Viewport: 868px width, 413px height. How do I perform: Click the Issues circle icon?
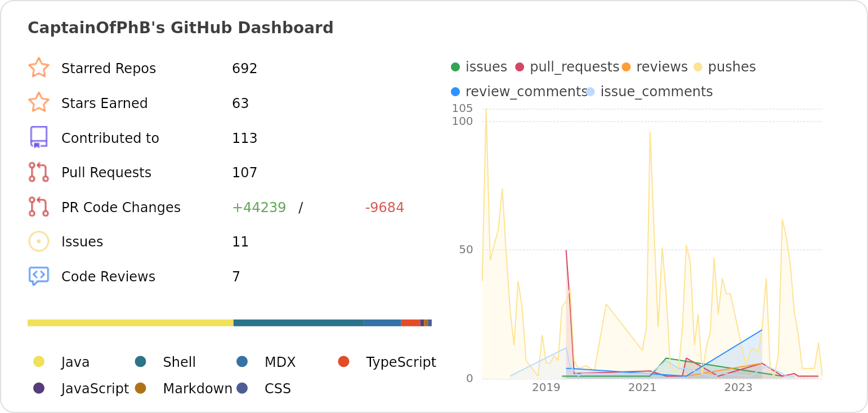[x=39, y=241]
